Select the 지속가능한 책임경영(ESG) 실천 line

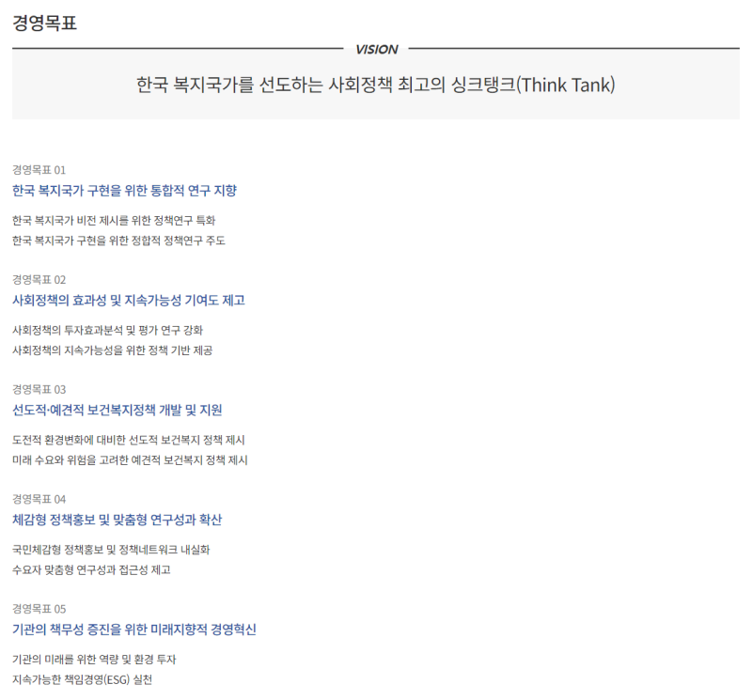click(x=82, y=679)
